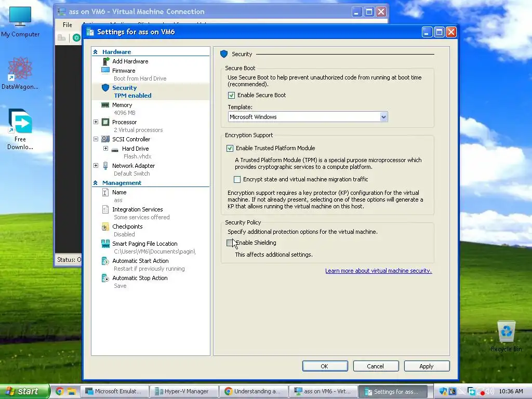Image resolution: width=532 pixels, height=399 pixels.
Task: Check Enable Shielding checkbox
Action: (x=230, y=243)
